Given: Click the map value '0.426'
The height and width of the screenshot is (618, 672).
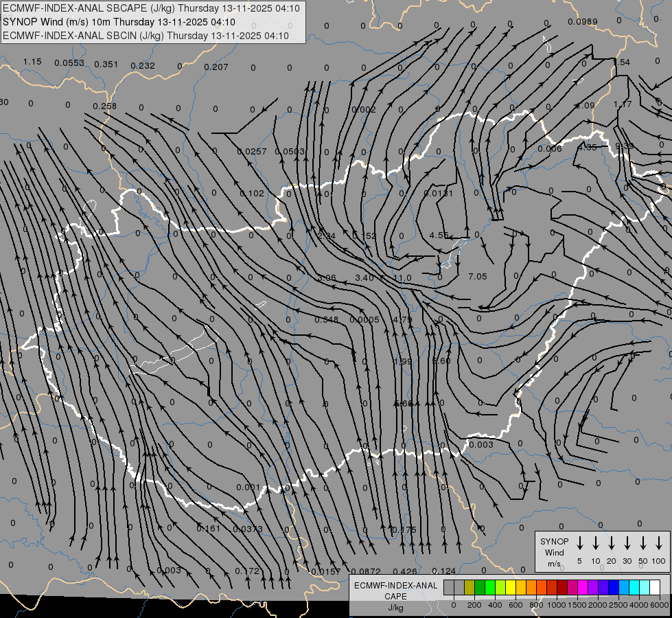Looking at the screenshot, I should [x=404, y=571].
